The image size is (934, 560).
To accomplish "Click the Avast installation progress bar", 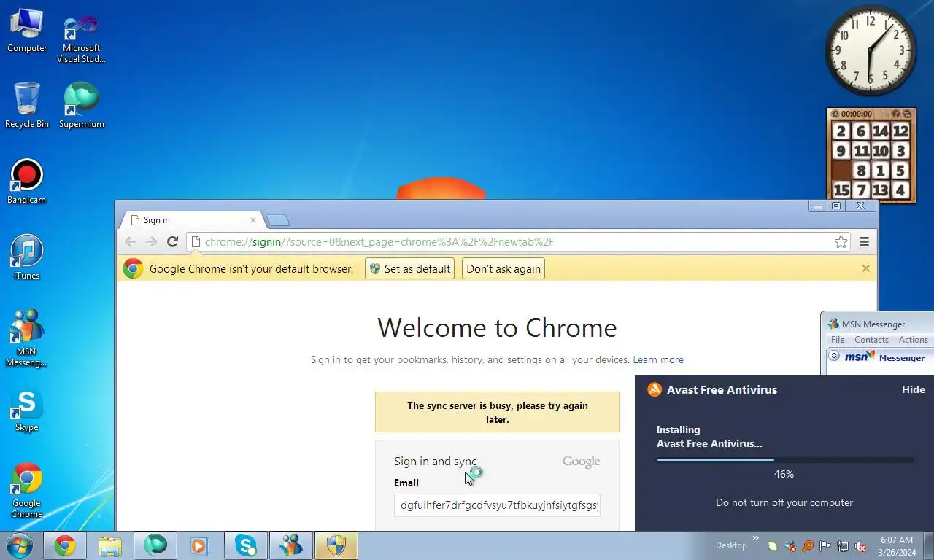I will (x=784, y=460).
